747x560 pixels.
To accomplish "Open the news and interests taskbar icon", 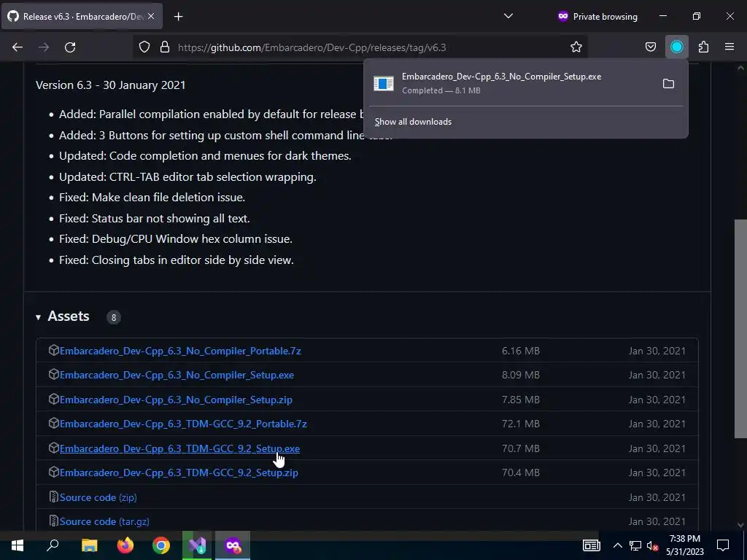I will click(x=591, y=545).
